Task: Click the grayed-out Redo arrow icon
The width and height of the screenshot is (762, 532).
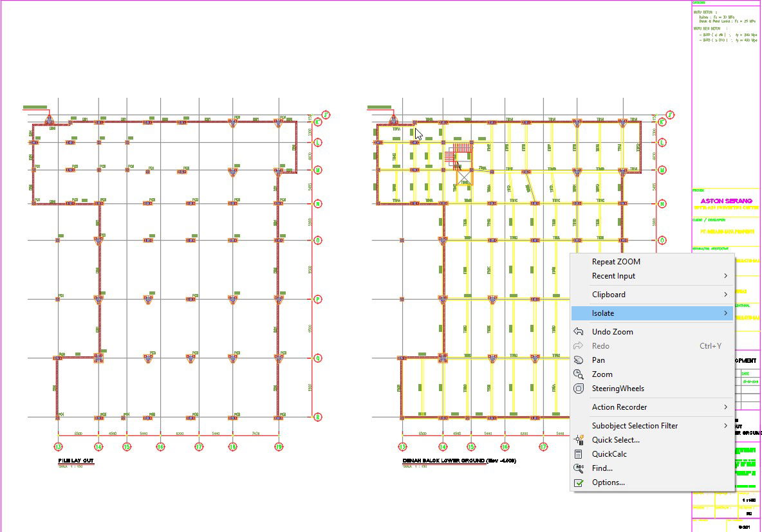Action: tap(579, 346)
